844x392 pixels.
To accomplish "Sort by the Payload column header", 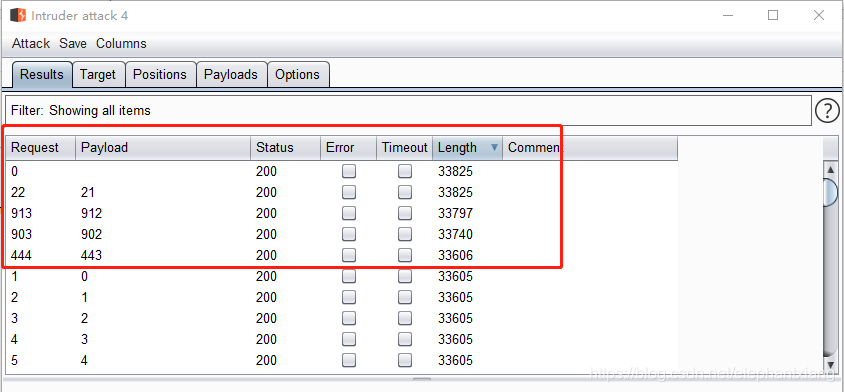I will 163,148.
